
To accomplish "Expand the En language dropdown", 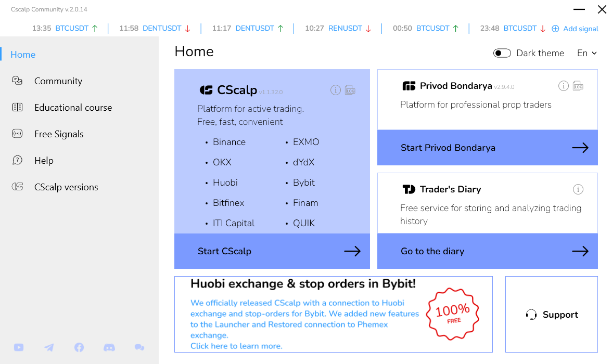I will click(586, 53).
